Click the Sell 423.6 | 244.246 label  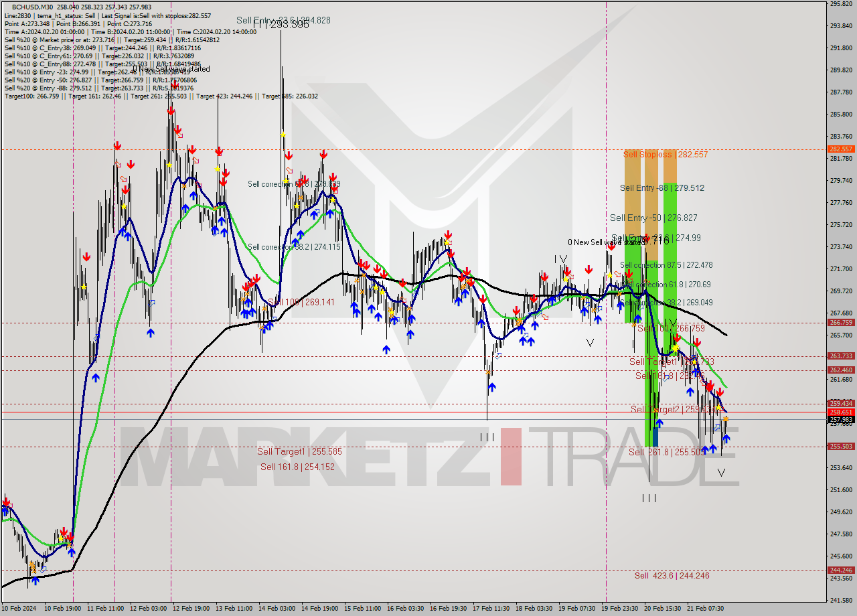click(672, 576)
